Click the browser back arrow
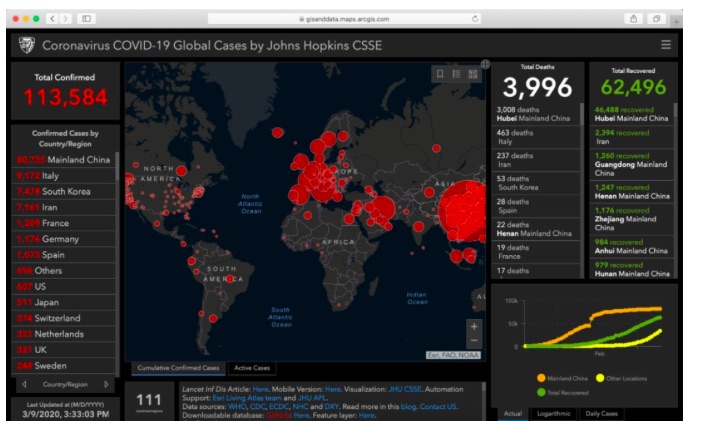This screenshot has width=701, height=421. [x=51, y=19]
